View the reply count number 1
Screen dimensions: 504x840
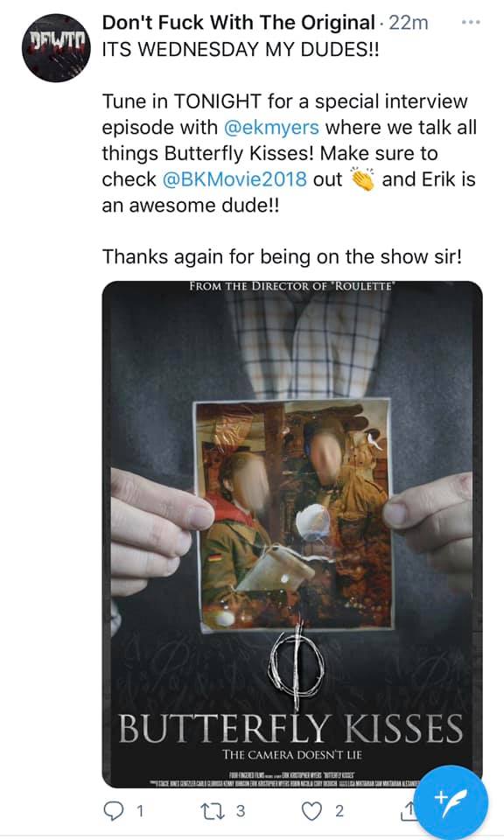pyautogui.click(x=140, y=811)
